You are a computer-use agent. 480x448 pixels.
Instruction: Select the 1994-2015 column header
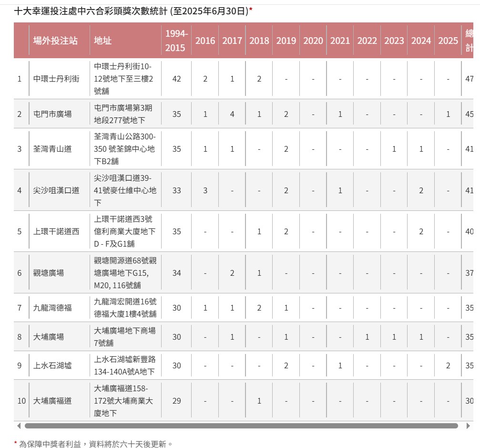point(176,41)
